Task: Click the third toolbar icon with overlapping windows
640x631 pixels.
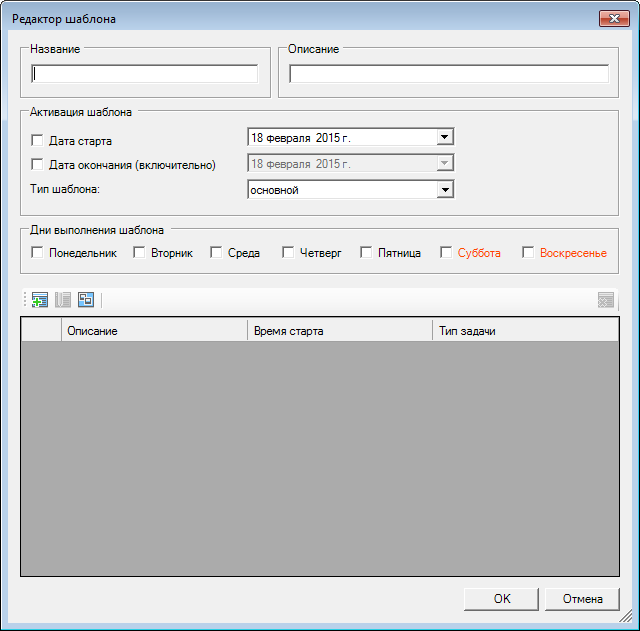Action: point(86,299)
